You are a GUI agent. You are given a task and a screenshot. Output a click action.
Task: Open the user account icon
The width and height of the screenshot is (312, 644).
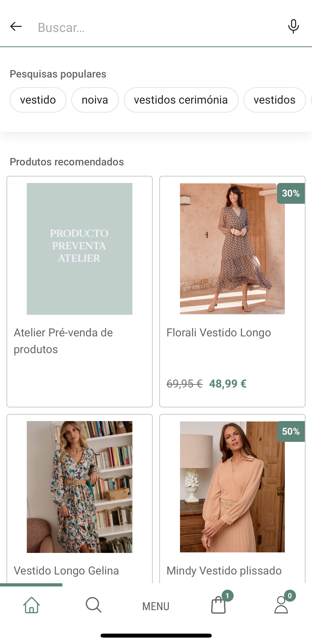coord(281,605)
